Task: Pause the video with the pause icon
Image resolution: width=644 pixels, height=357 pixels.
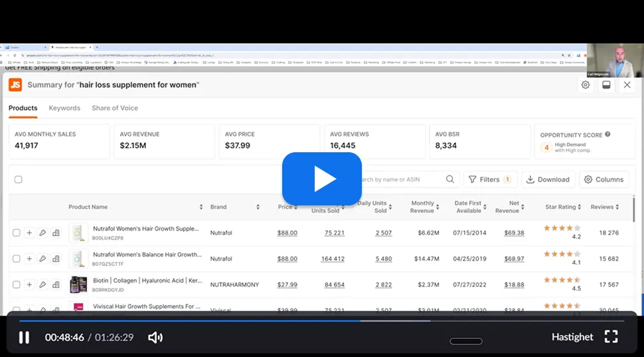Action: tap(24, 338)
